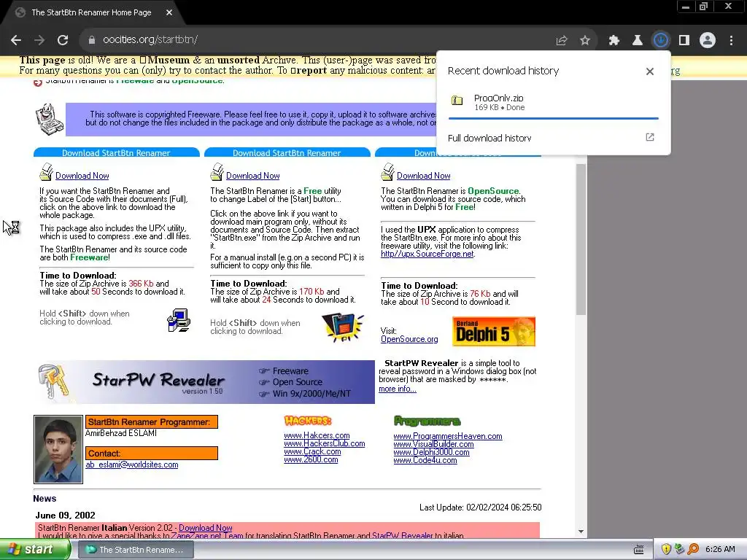This screenshot has width=747, height=560.
Task: Click Italian version Download Now link
Action: [205, 528]
